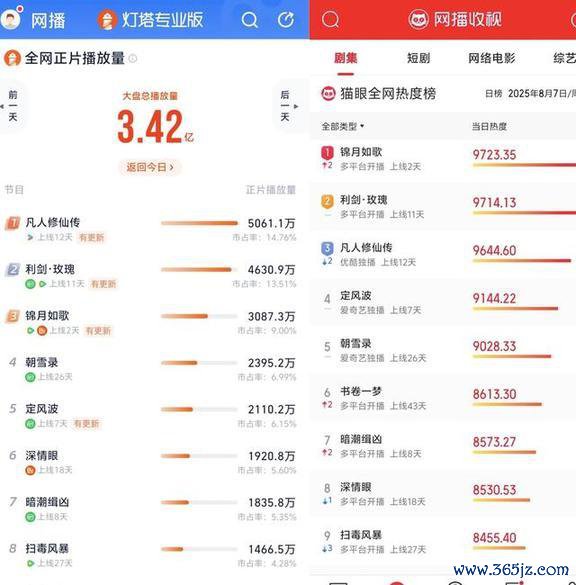Select the 剧集 tab
The image size is (576, 585).
coord(345,58)
